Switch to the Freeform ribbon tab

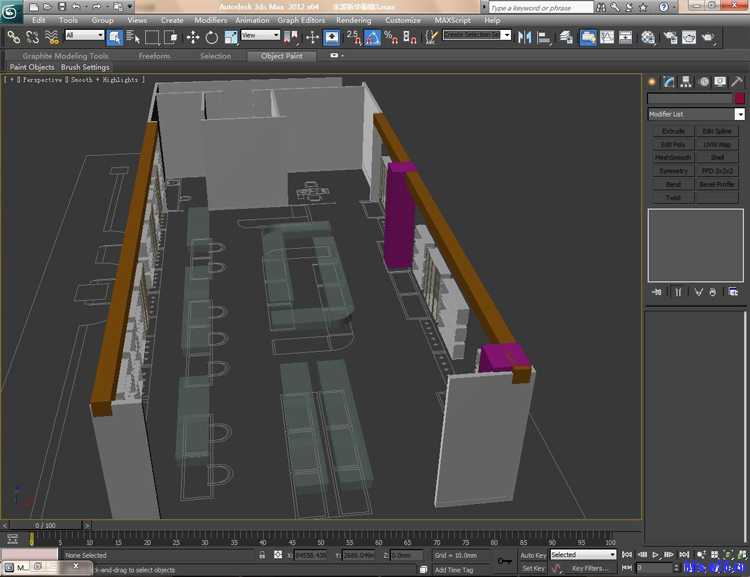coord(154,56)
